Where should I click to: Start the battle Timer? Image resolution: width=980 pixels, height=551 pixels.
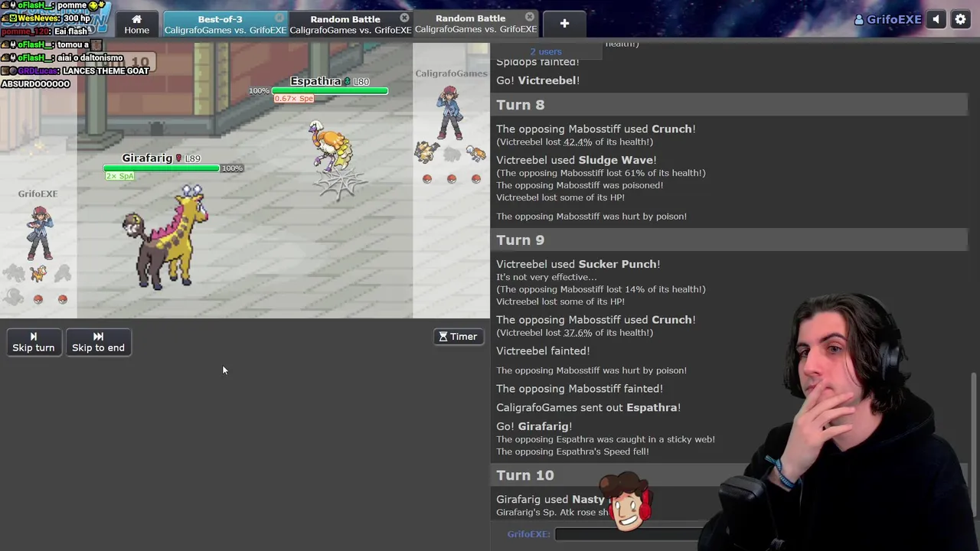coord(459,337)
